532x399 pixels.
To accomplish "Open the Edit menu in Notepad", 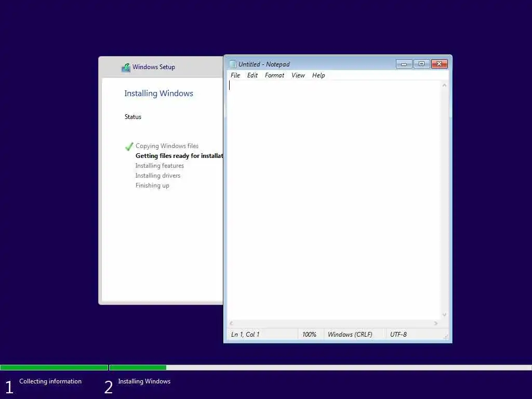I will 252,75.
